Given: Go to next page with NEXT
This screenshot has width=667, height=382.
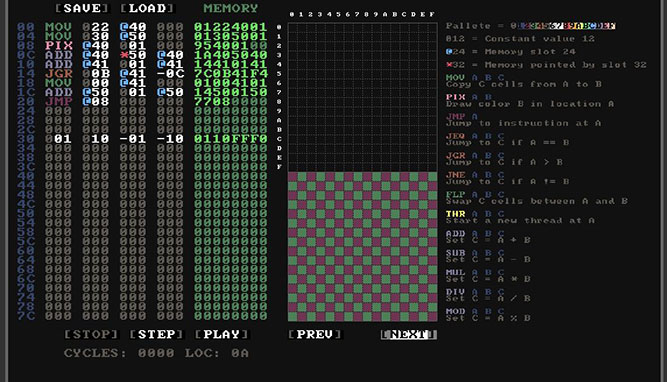Looking at the screenshot, I should pyautogui.click(x=409, y=334).
